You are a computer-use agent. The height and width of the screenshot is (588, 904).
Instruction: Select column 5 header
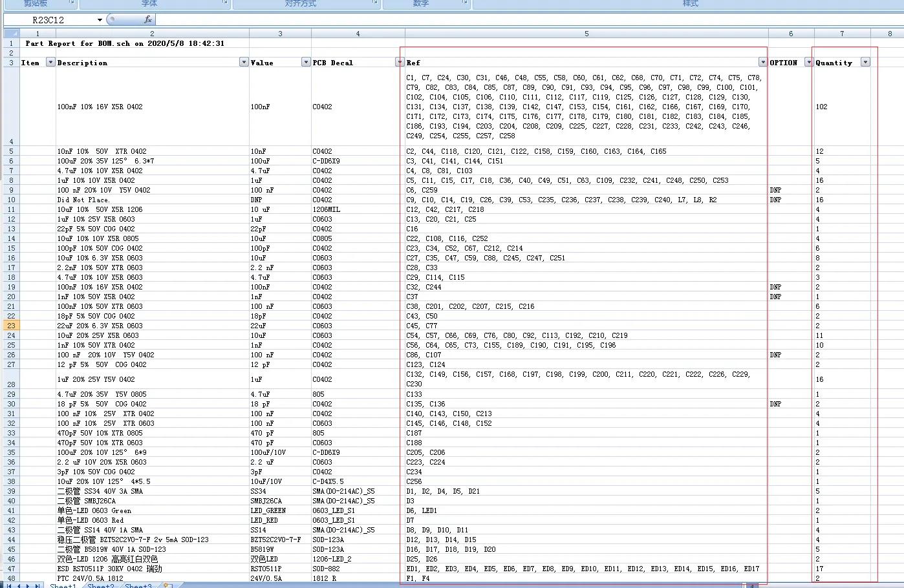tap(587, 34)
